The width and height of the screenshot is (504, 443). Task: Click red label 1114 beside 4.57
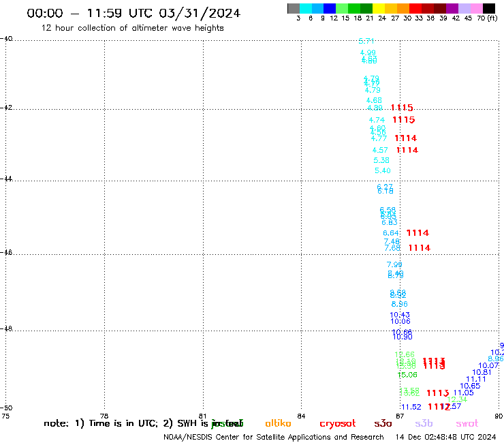tap(407, 150)
